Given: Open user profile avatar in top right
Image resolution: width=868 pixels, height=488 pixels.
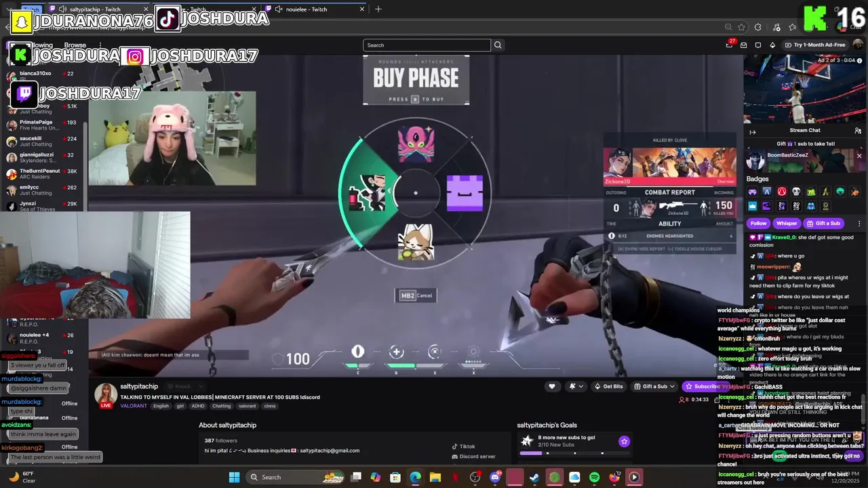Looking at the screenshot, I should click(856, 45).
